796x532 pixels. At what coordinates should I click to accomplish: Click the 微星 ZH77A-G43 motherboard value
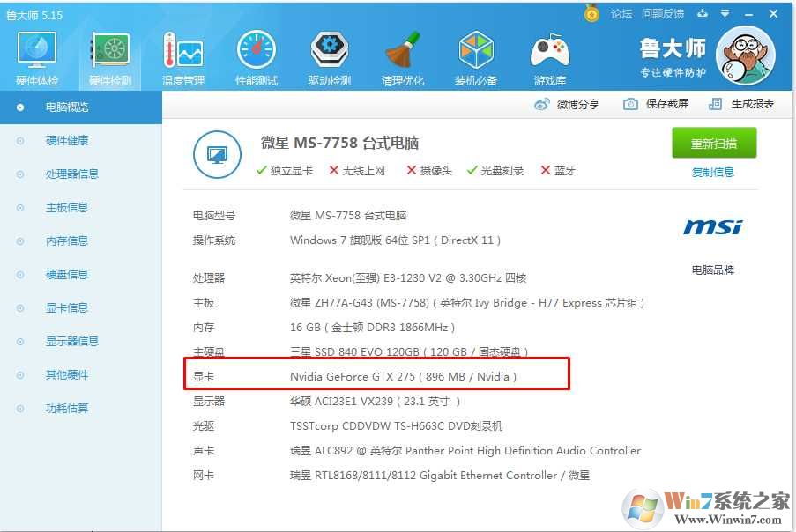(x=467, y=303)
